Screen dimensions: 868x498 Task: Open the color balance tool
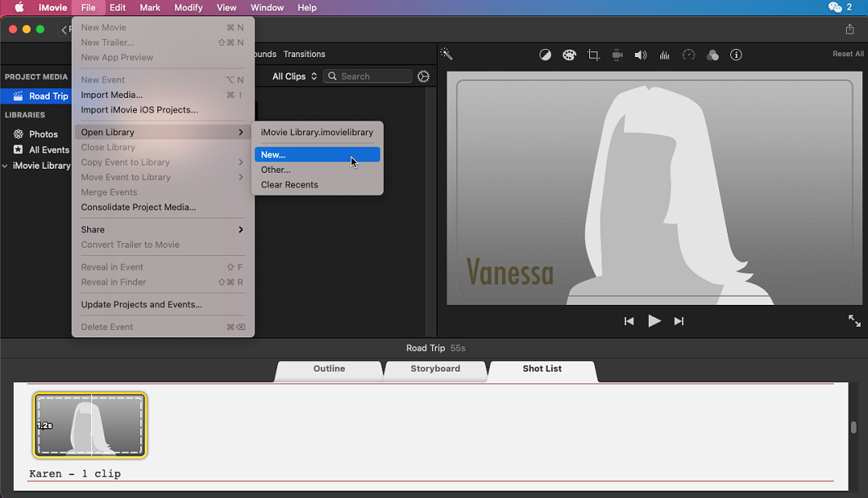point(545,55)
